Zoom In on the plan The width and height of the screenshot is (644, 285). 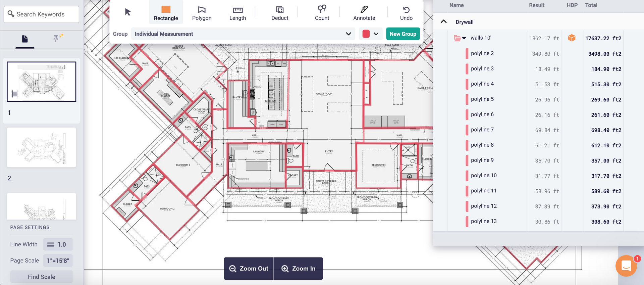click(x=299, y=269)
